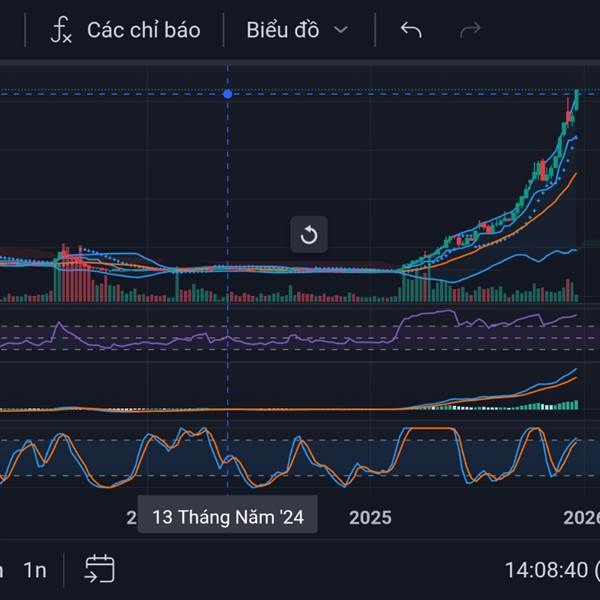
Task: Click the 13 Tháng Năm '24 date label
Action: pyautogui.click(x=228, y=517)
